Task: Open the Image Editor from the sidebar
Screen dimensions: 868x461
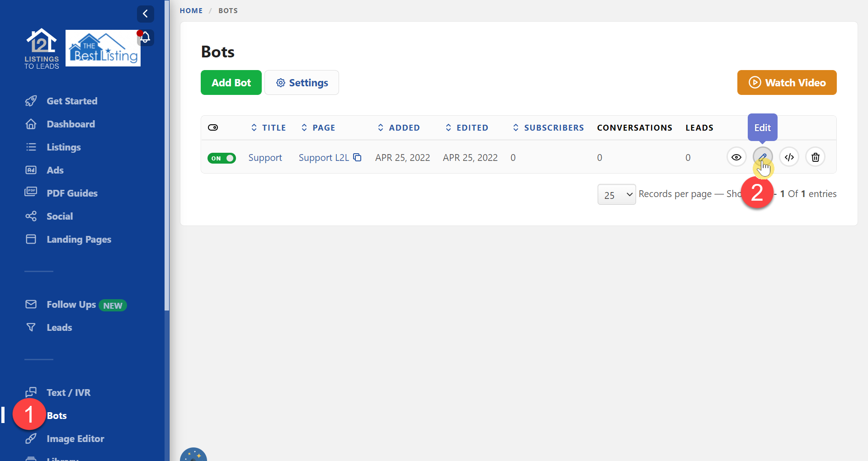Action: click(x=75, y=438)
